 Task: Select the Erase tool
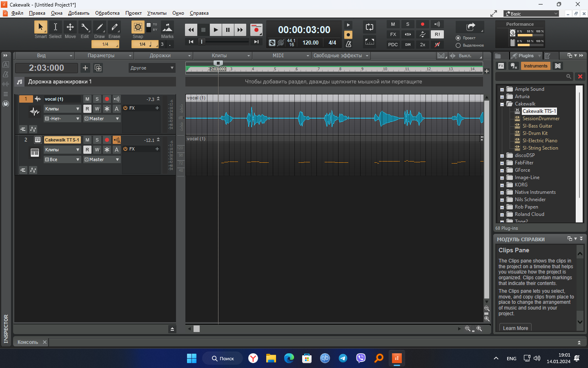[x=114, y=27]
